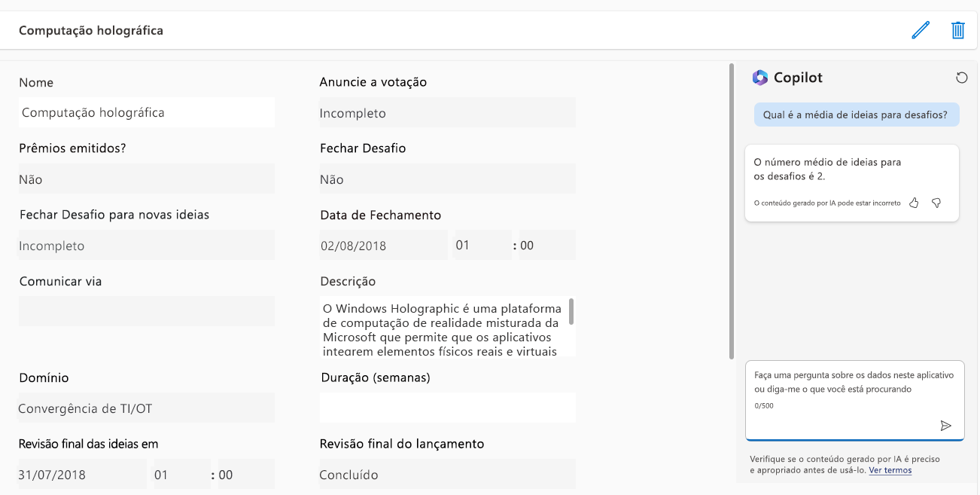Click the Domínio Convergência de TI/OT field
Screen dimensions: 980x495
(x=147, y=408)
